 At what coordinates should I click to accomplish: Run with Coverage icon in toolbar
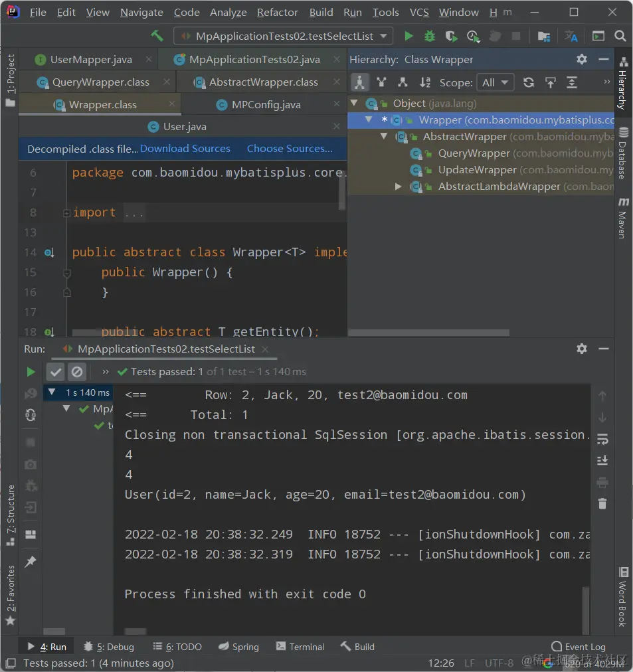[x=451, y=36]
